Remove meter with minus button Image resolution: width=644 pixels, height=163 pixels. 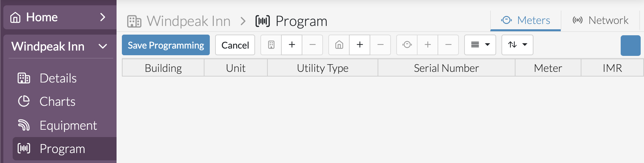pyautogui.click(x=448, y=45)
